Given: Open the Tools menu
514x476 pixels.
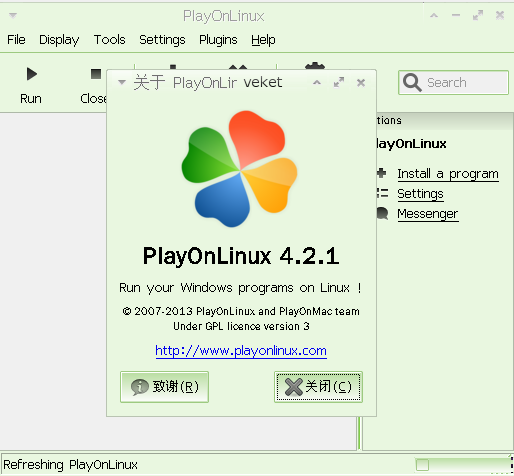Looking at the screenshot, I should pyautogui.click(x=110, y=40).
